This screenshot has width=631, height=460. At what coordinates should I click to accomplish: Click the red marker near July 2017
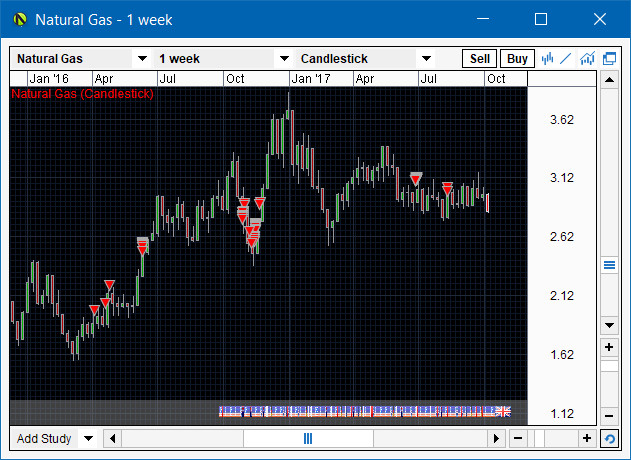(416, 180)
